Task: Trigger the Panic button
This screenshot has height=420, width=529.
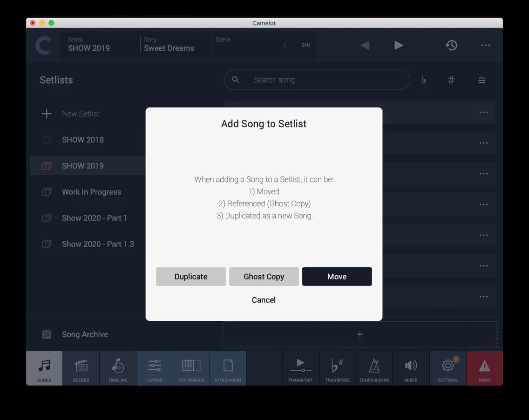Action: [x=484, y=368]
